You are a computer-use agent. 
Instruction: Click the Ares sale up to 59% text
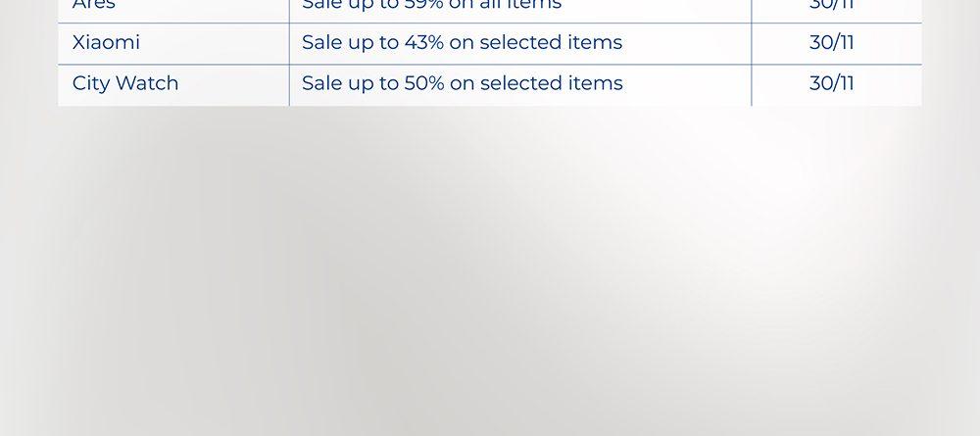431,5
